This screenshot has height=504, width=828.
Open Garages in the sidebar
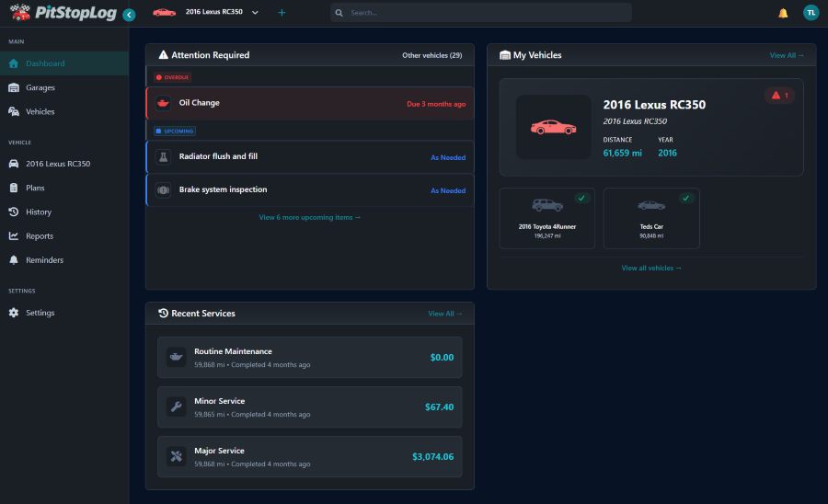click(64, 87)
